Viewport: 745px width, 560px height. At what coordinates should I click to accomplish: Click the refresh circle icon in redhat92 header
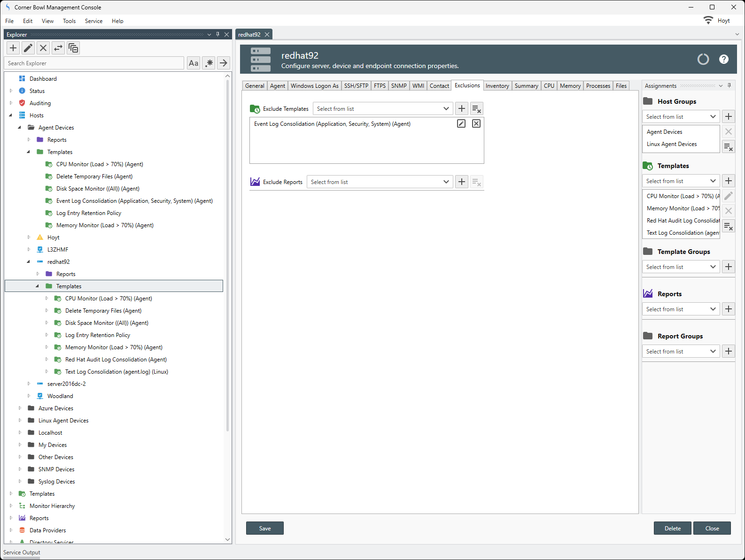coord(703,59)
